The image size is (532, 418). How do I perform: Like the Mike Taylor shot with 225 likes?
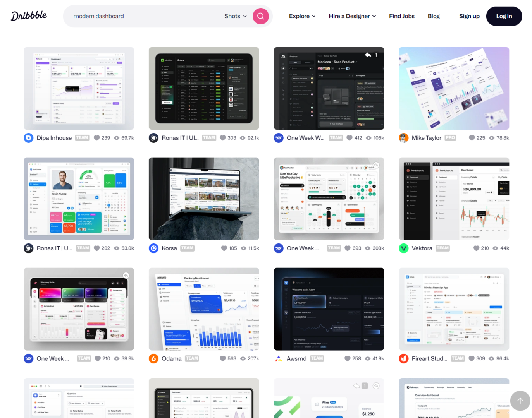(x=472, y=138)
